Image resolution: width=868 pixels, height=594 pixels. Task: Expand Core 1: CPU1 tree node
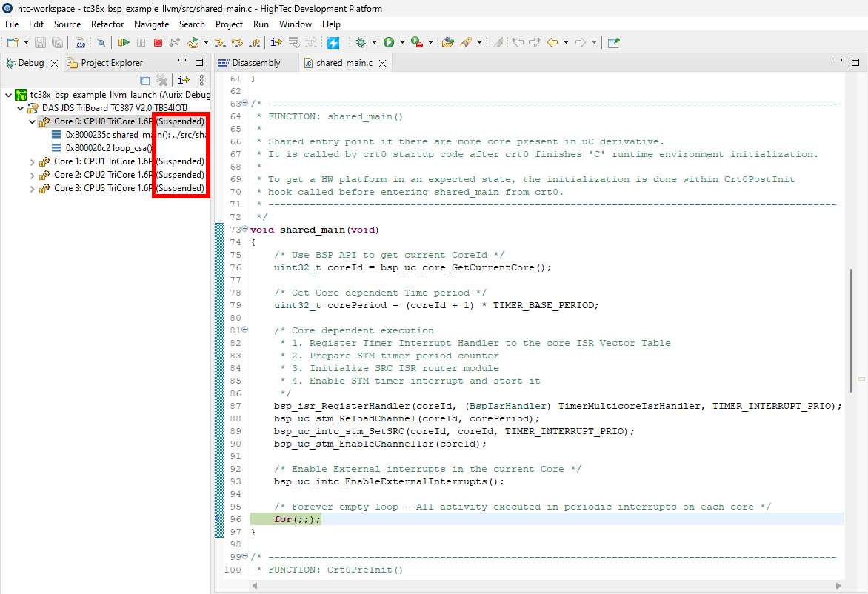coord(32,161)
